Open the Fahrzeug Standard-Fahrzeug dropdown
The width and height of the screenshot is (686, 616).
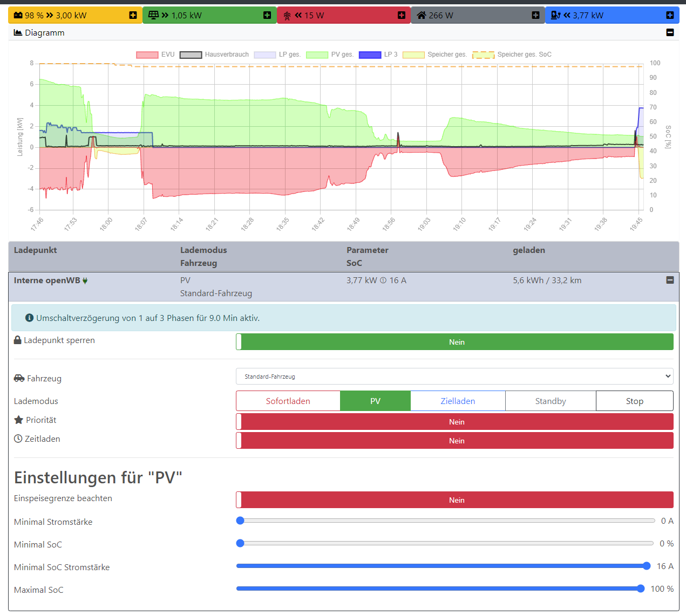[454, 377]
